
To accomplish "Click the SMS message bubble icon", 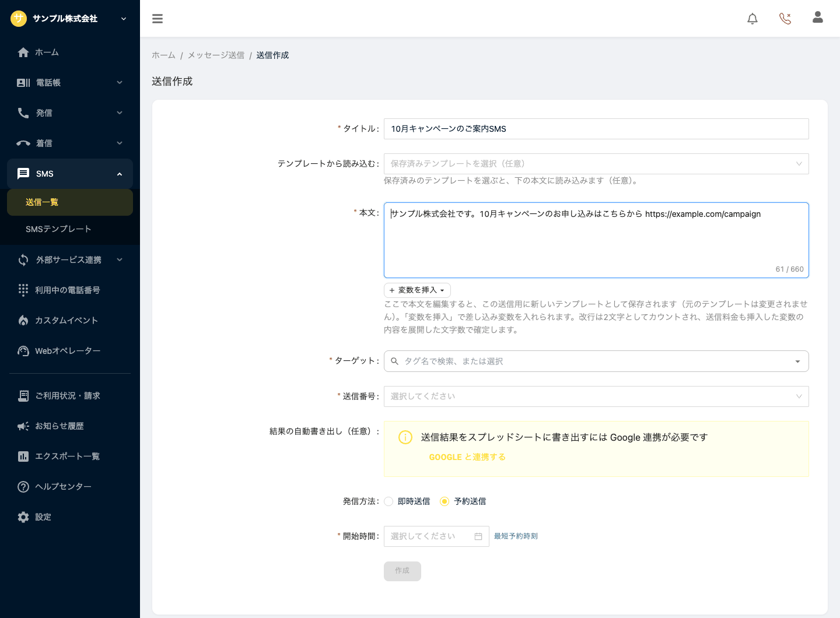I will pos(23,174).
